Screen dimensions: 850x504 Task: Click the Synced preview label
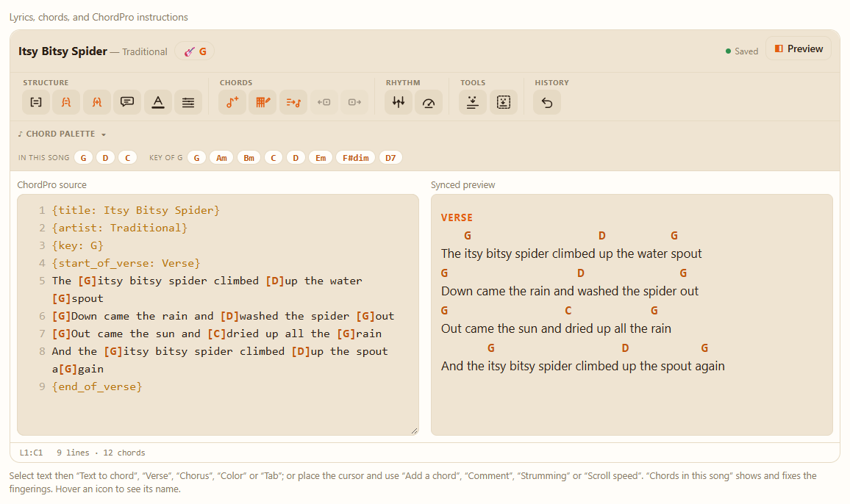click(463, 185)
